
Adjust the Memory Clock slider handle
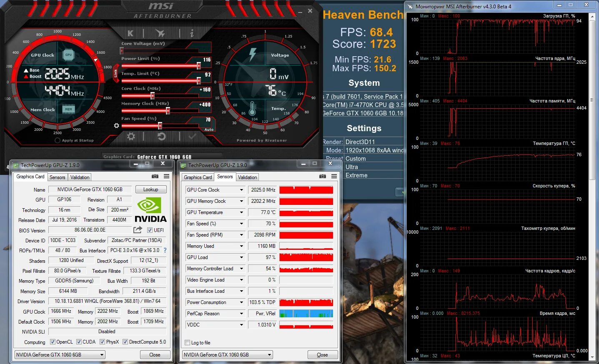click(x=168, y=111)
